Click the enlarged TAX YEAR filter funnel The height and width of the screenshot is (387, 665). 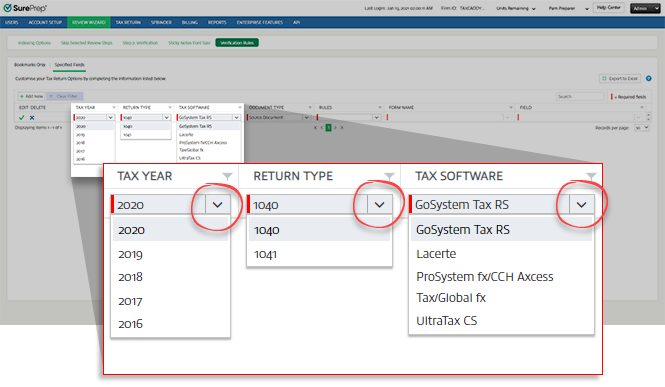tap(227, 176)
